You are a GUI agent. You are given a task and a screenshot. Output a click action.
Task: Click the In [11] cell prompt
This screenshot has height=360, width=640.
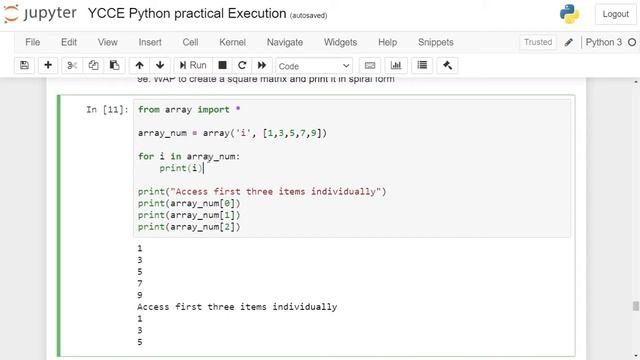pyautogui.click(x=107, y=109)
